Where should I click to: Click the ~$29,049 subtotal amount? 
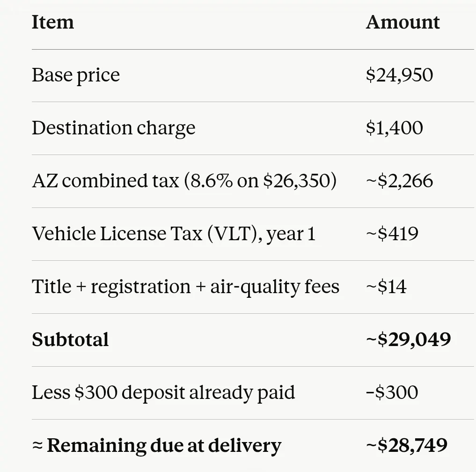(x=409, y=339)
